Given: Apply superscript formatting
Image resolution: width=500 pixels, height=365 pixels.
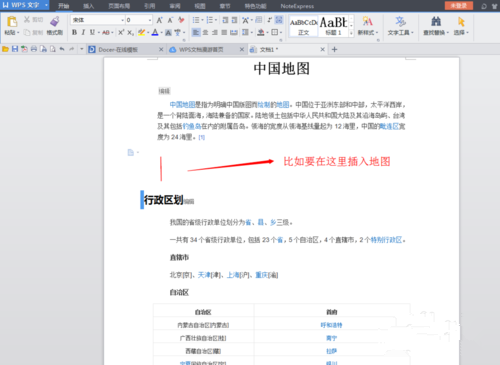Looking at the screenshot, I should [121, 32].
